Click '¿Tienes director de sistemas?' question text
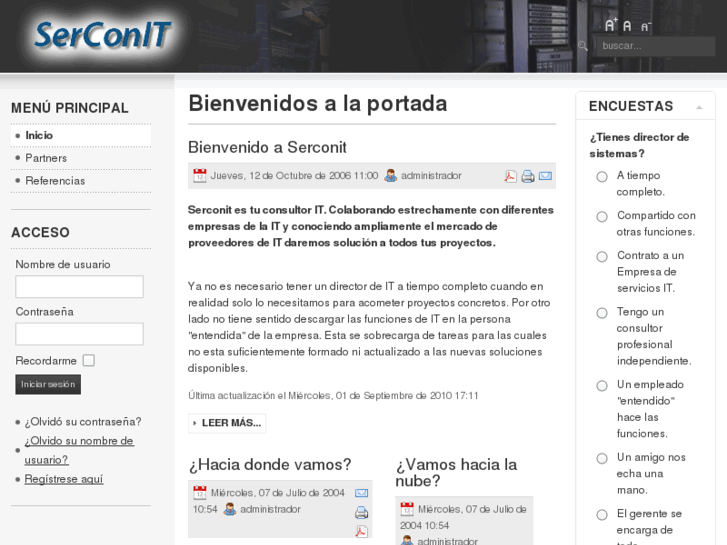 click(639, 146)
